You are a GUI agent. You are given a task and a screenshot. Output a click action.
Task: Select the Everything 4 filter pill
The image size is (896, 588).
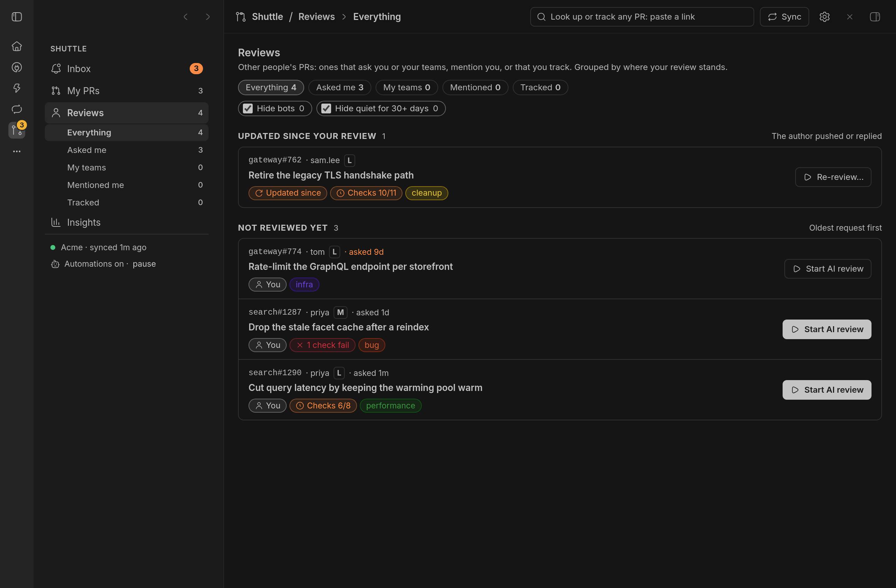click(x=271, y=87)
